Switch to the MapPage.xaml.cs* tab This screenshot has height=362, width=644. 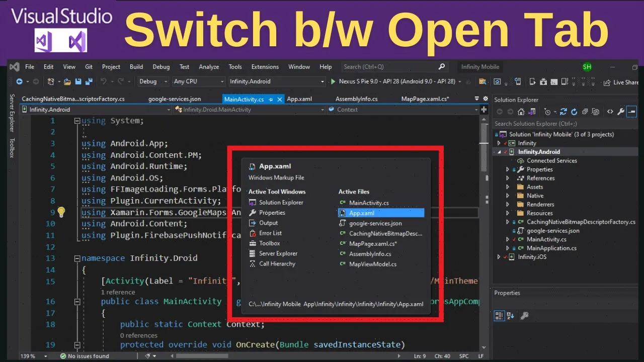[x=425, y=99]
